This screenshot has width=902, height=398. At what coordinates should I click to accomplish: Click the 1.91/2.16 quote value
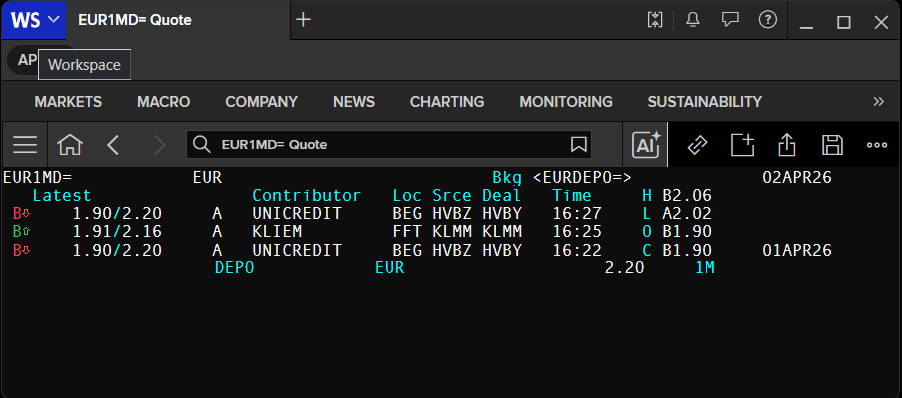117,232
